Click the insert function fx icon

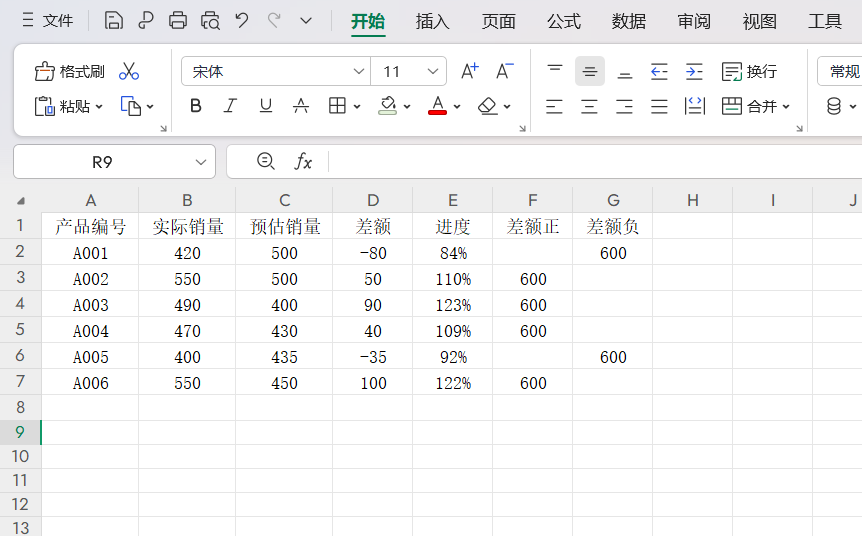click(303, 161)
